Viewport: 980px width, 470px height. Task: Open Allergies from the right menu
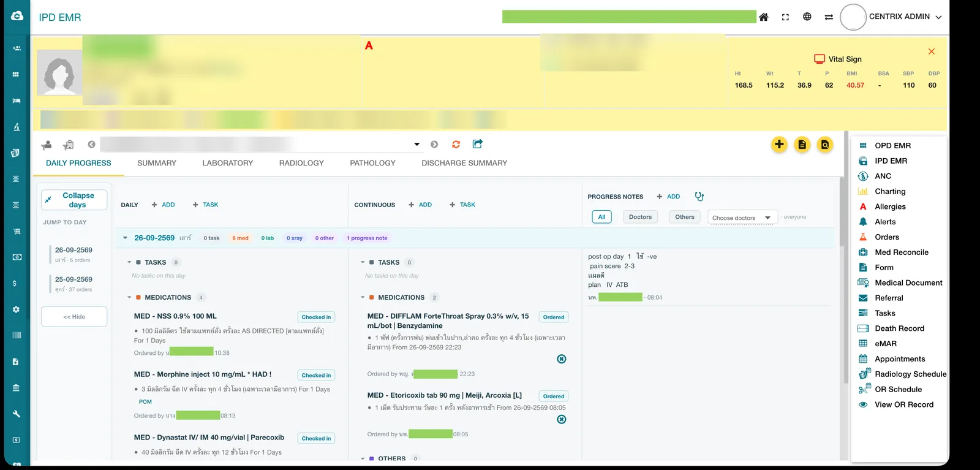(x=889, y=207)
